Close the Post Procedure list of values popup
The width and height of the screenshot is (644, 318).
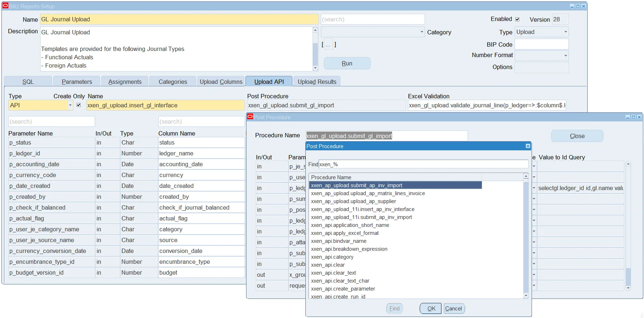pos(528,146)
